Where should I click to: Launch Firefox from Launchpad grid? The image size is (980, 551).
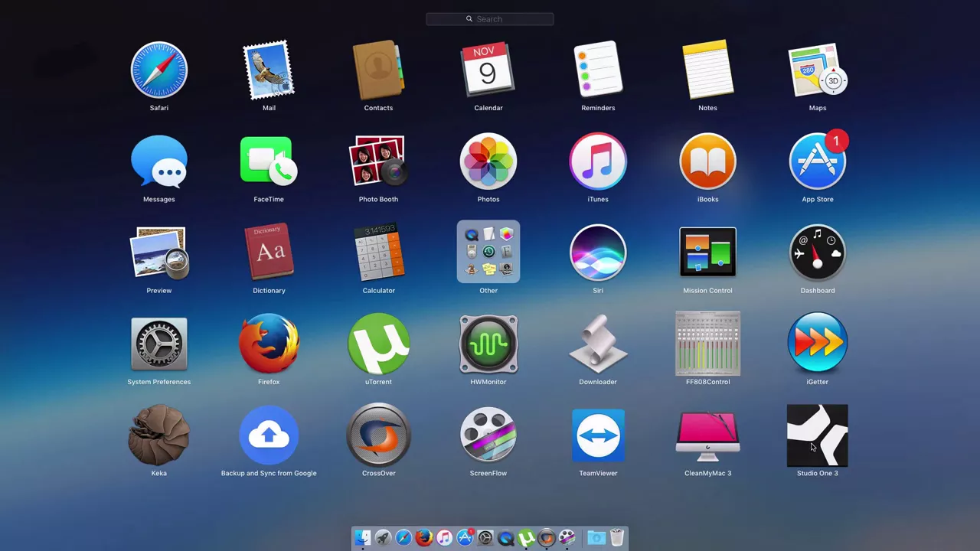coord(269,344)
